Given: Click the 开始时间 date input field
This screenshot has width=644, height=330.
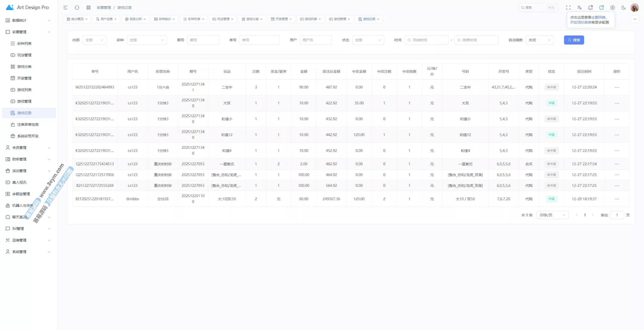Looking at the screenshot, I should [x=426, y=40].
